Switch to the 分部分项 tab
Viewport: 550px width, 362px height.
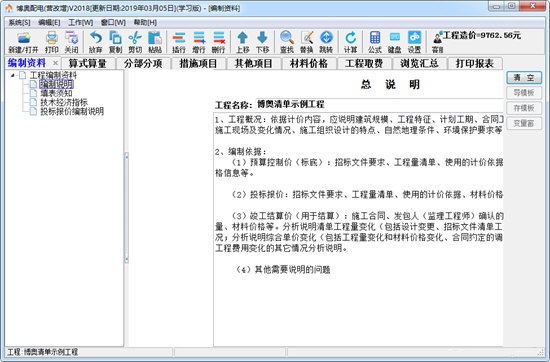(143, 63)
